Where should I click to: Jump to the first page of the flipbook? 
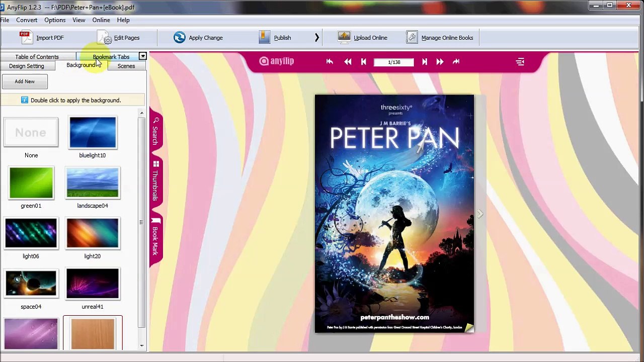330,61
